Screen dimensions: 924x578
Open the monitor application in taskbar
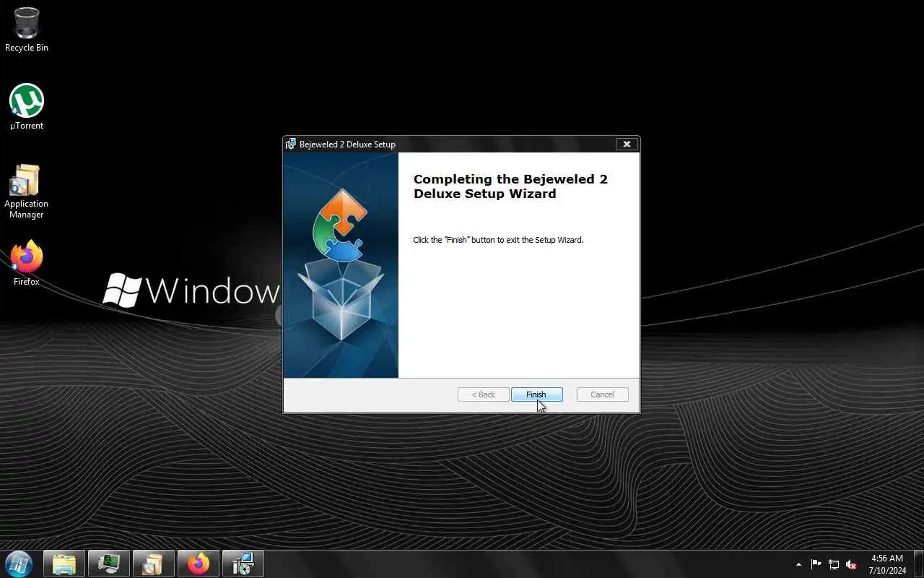109,564
